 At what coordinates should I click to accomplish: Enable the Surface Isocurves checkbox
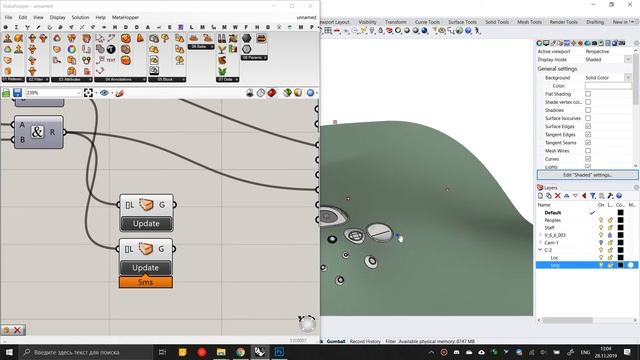pos(588,118)
